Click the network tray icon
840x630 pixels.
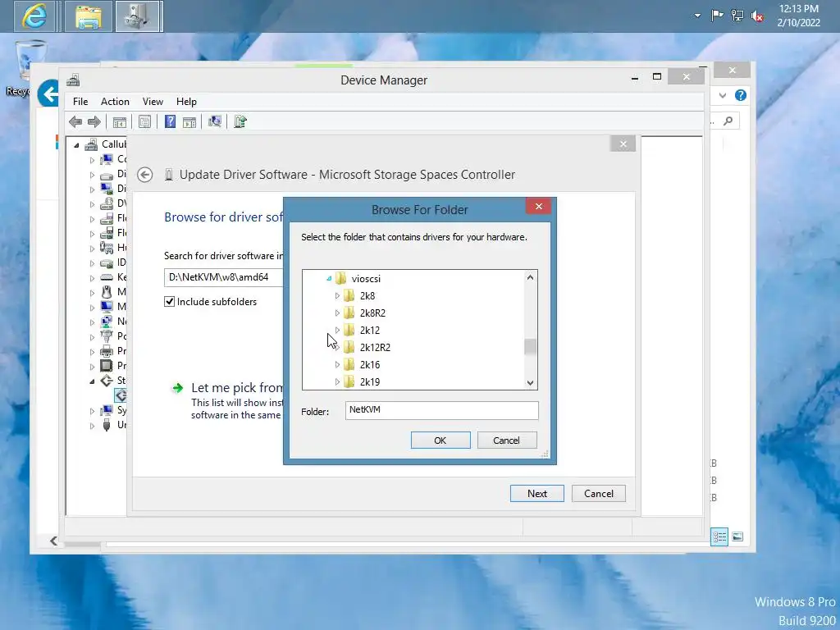(737, 16)
